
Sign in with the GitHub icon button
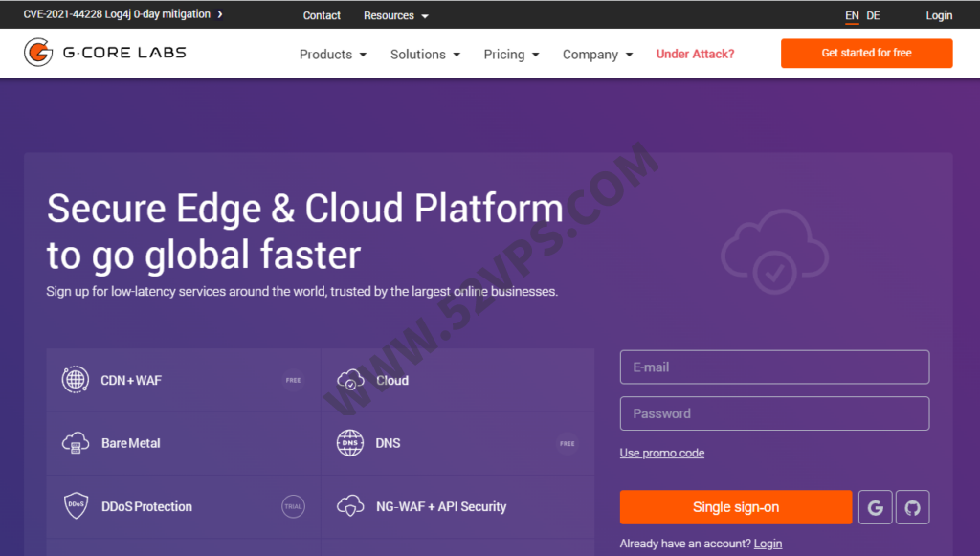point(912,507)
